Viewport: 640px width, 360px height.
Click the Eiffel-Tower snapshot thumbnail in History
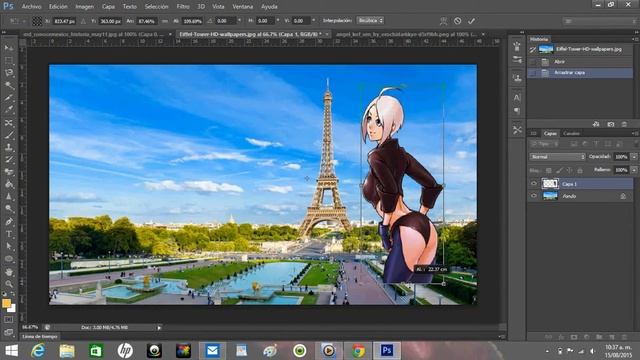point(546,49)
